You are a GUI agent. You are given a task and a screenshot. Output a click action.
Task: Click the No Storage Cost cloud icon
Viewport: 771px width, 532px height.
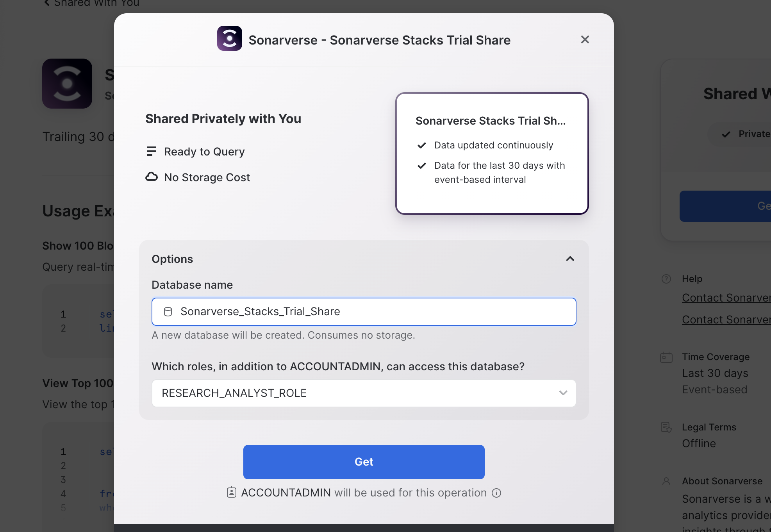pos(152,177)
